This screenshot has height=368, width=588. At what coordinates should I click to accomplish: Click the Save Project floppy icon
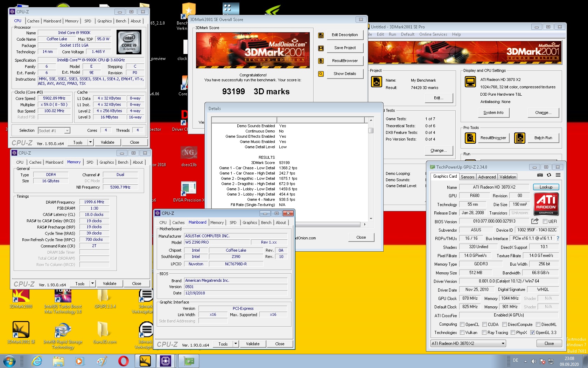tap(321, 48)
